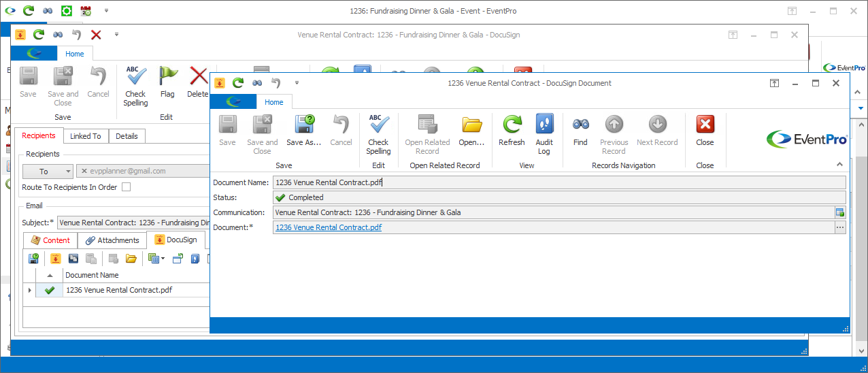Screen dimensions: 868x373
Task: Open quick access customize dropdown in main EventPro title bar
Action: [x=106, y=11]
